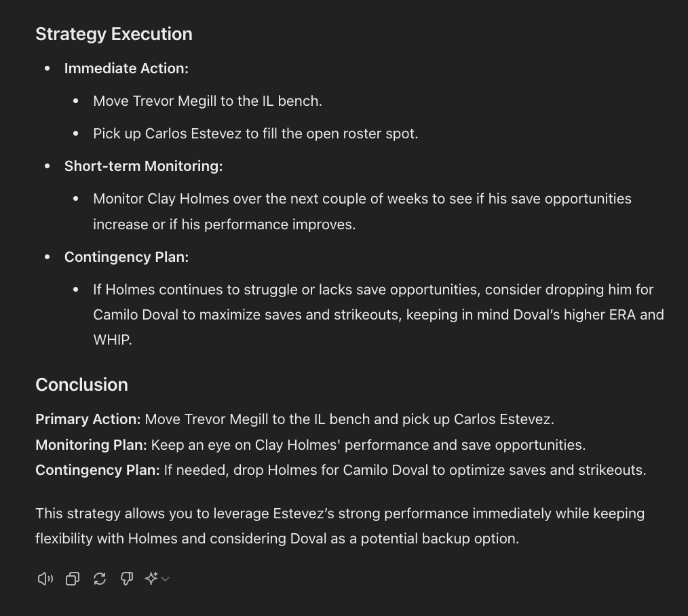Copy the response with the copy icon

pos(73,579)
